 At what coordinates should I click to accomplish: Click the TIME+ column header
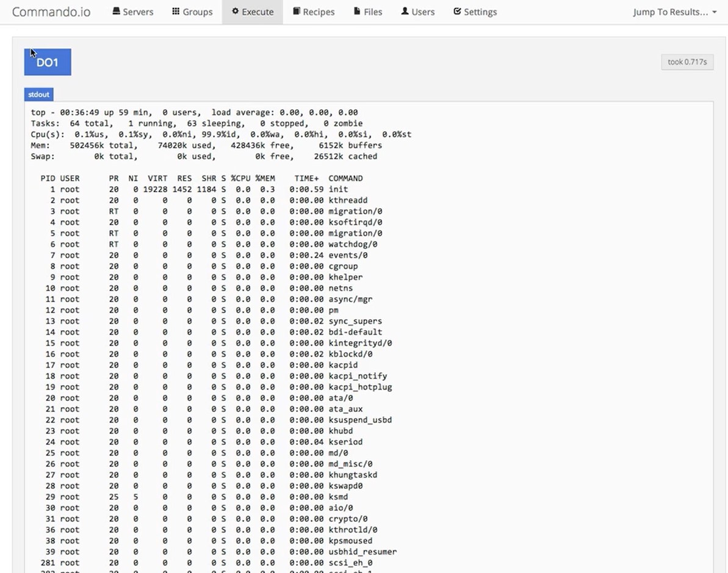tap(306, 178)
